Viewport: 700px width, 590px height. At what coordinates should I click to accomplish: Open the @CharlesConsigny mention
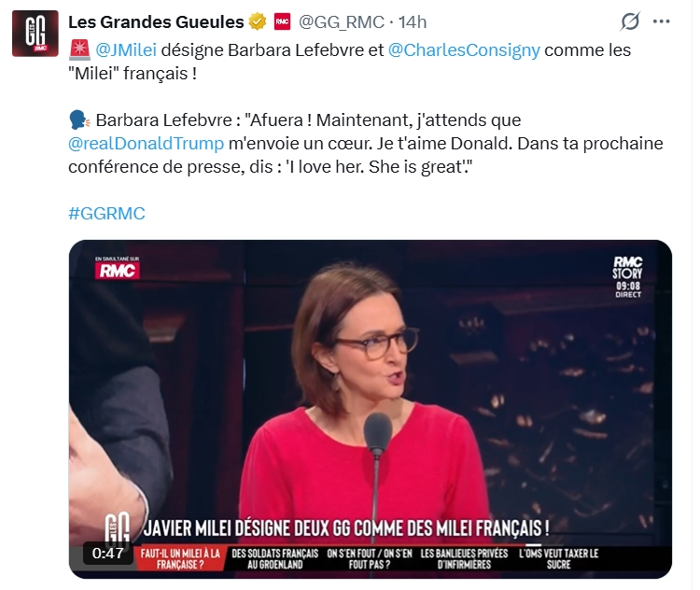(x=464, y=50)
